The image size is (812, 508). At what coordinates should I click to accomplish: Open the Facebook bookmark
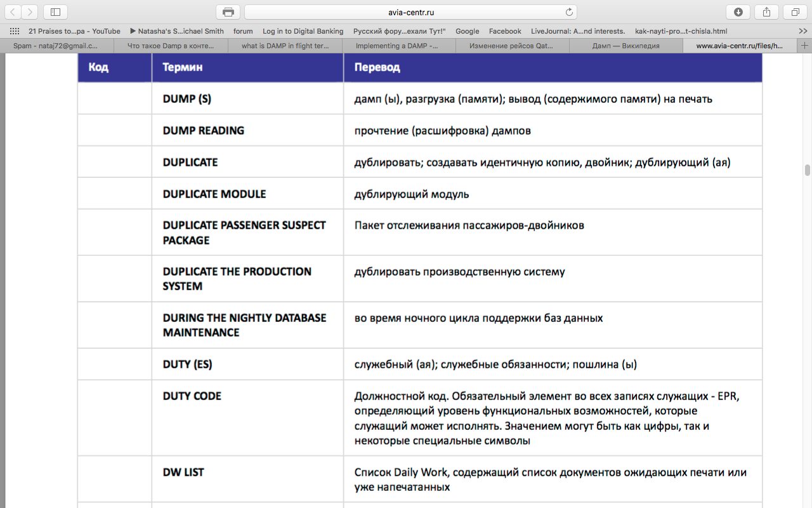pos(505,31)
